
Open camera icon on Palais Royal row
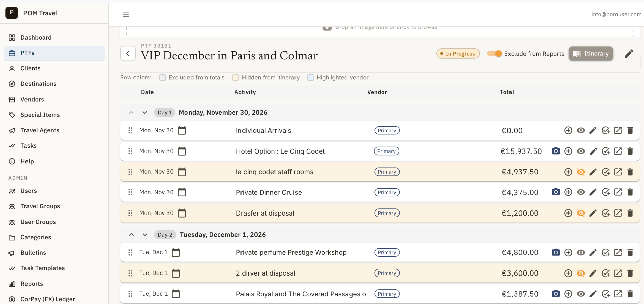pyautogui.click(x=556, y=294)
